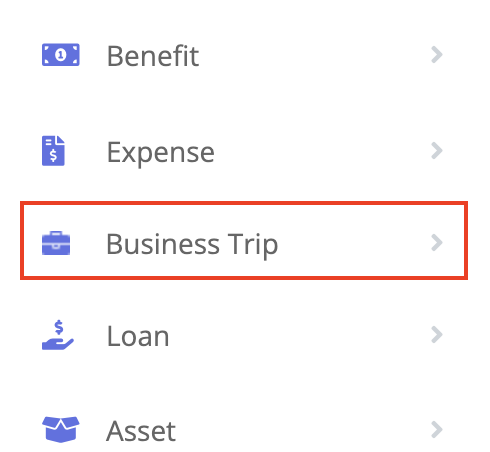
Task: Click the Benefit banknote icon
Action: (x=61, y=55)
